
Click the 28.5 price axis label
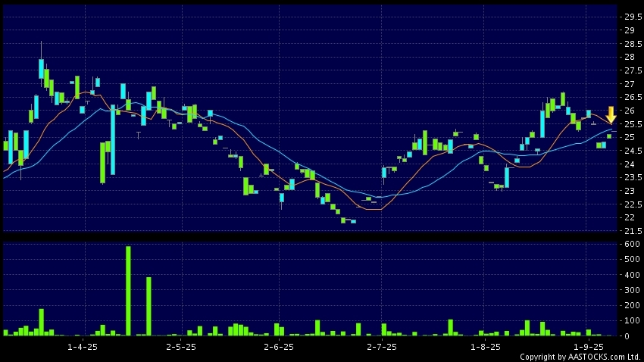pos(633,43)
